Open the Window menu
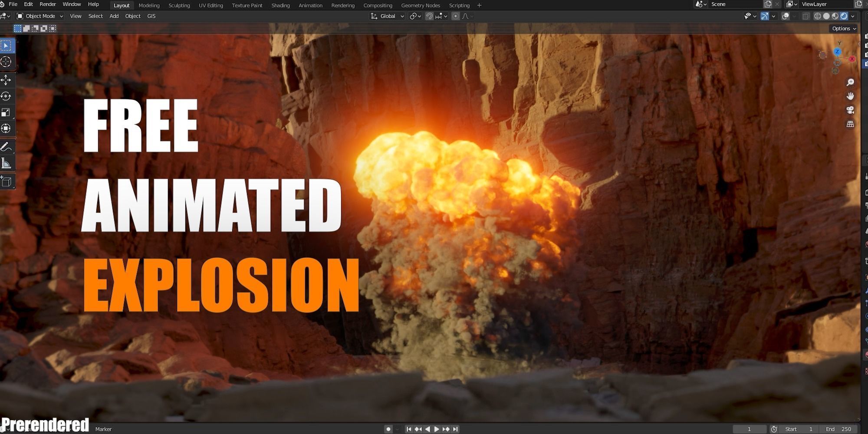868x434 pixels. 72,4
